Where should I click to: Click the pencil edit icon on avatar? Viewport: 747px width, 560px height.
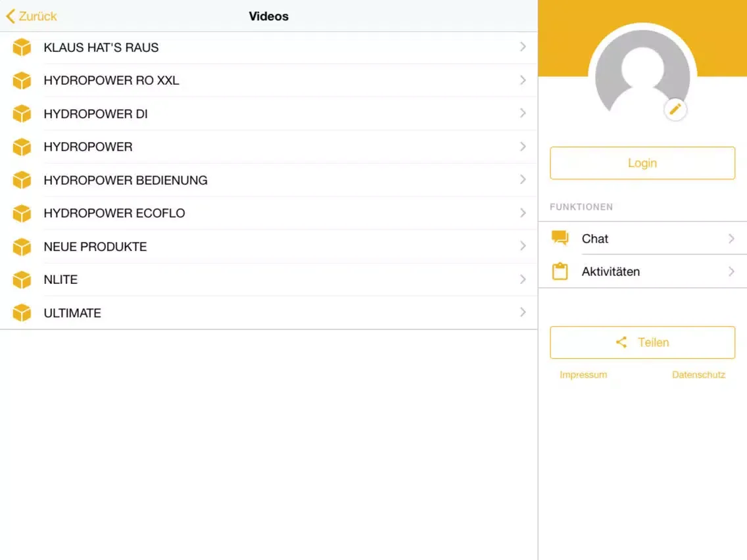click(x=675, y=110)
